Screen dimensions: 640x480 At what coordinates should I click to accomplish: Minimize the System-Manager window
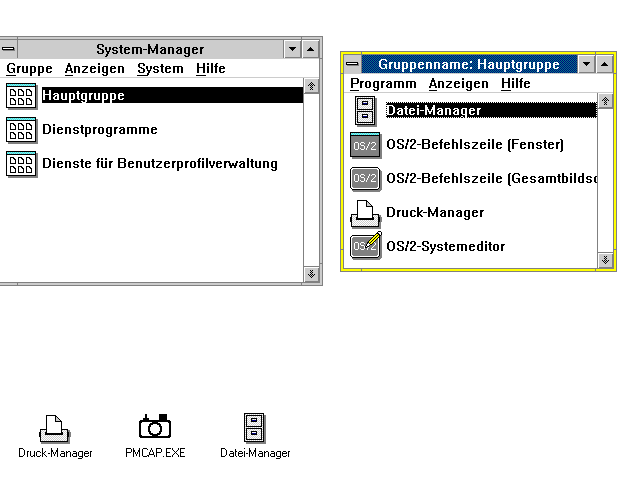292,49
